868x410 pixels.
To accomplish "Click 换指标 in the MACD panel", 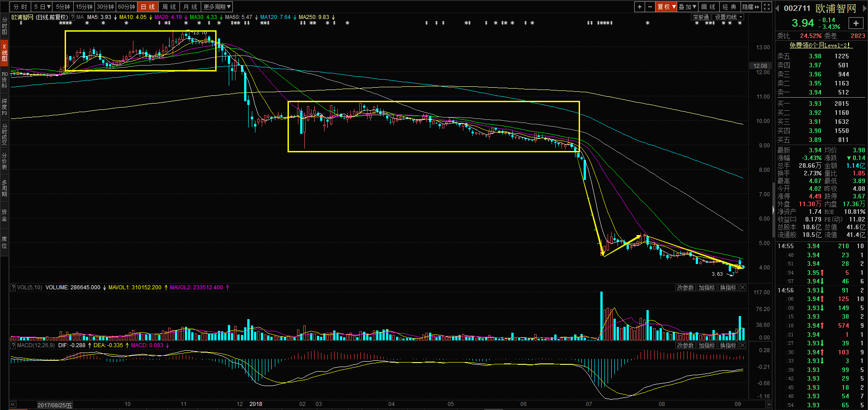I will click(728, 345).
